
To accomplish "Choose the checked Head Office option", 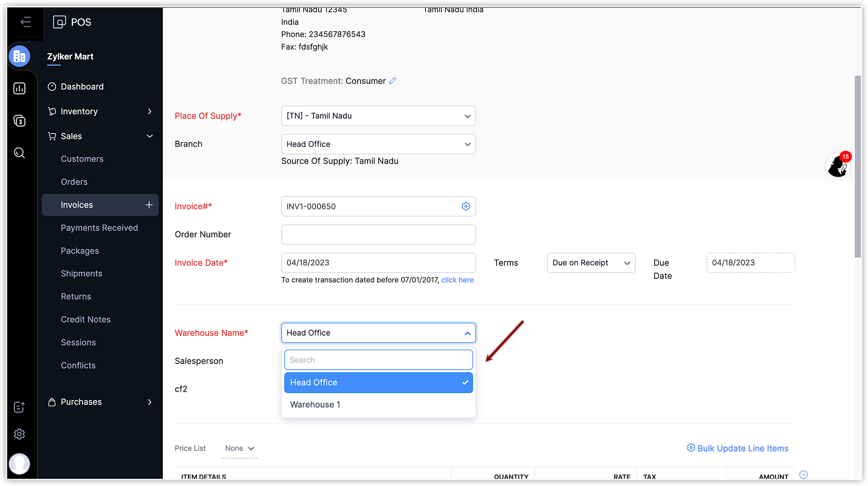I will (x=378, y=383).
